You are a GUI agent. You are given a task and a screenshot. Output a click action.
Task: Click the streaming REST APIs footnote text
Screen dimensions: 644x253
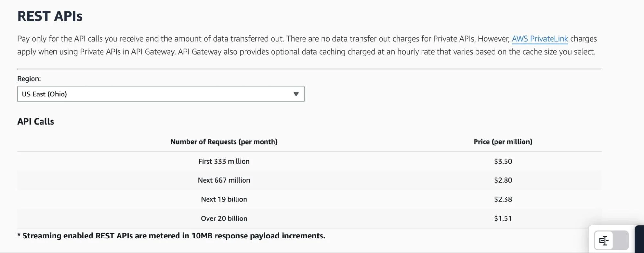(x=172, y=236)
